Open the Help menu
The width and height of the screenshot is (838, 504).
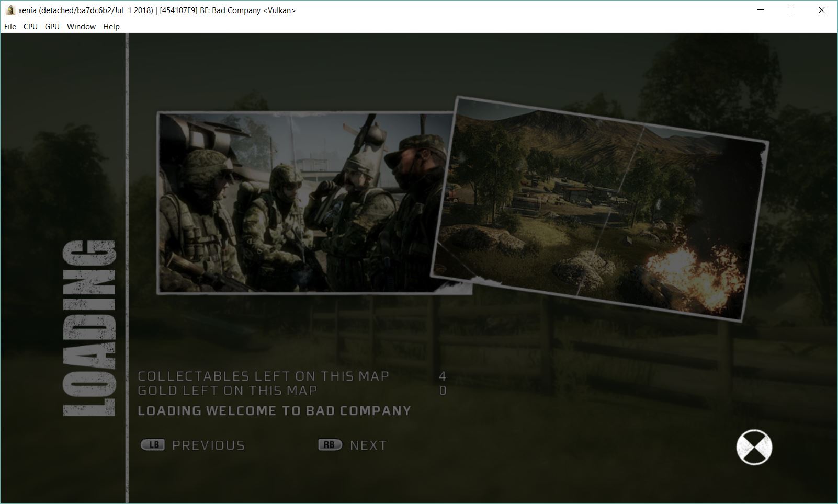110,26
